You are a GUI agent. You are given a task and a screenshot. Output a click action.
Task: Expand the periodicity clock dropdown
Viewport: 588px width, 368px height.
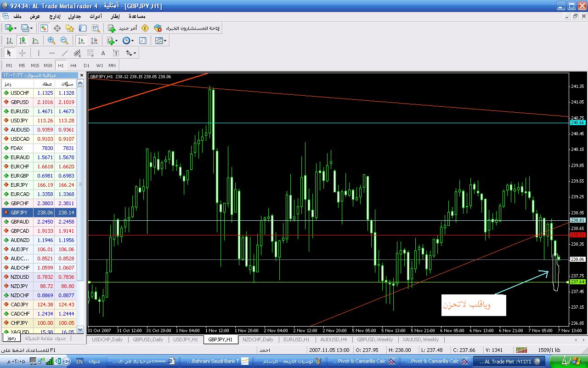pos(132,40)
